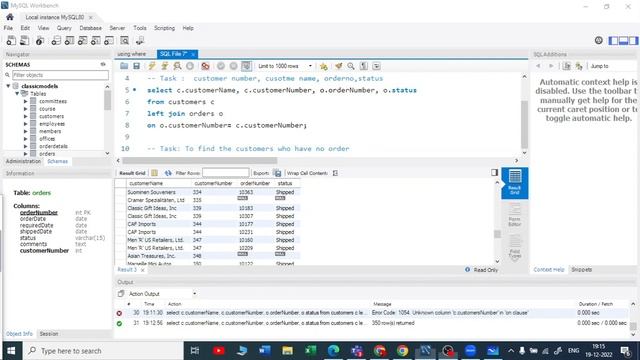640x360 pixels.
Task: Expand the offices table
Action: click(26, 139)
